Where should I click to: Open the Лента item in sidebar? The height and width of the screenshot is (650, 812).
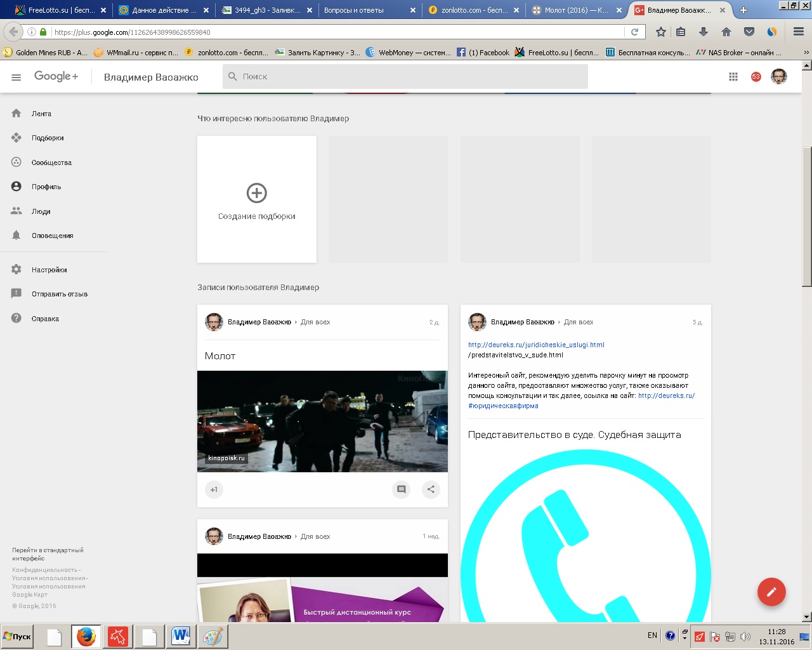[41, 114]
